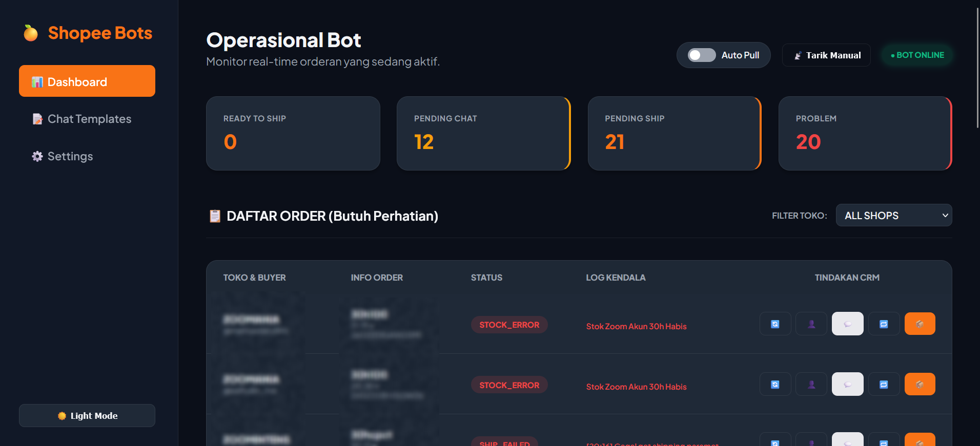
Task: Switch to Light Mode
Action: (87, 415)
